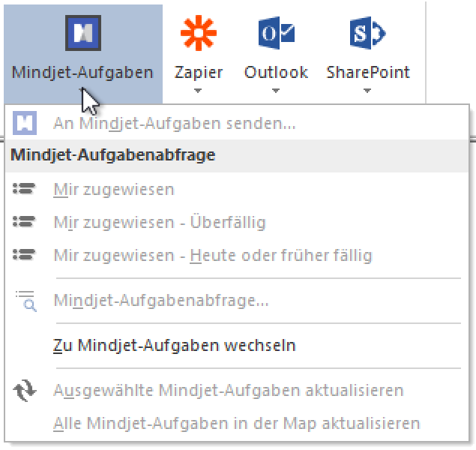This screenshot has width=476, height=450.
Task: Click the search-list icon for Mindjet-Aufgabenabfrage
Action: (26, 301)
